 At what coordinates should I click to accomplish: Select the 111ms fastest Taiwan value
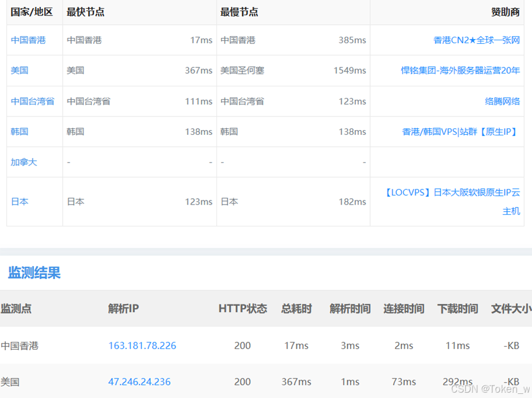point(199,101)
